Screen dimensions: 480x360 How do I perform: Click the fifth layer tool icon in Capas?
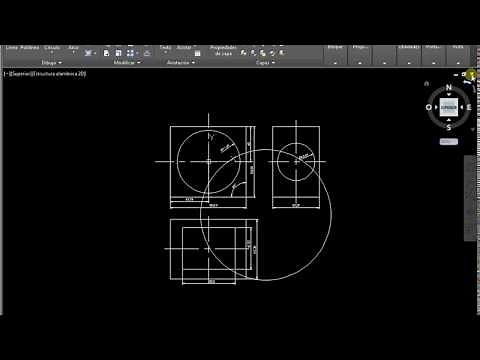click(282, 53)
